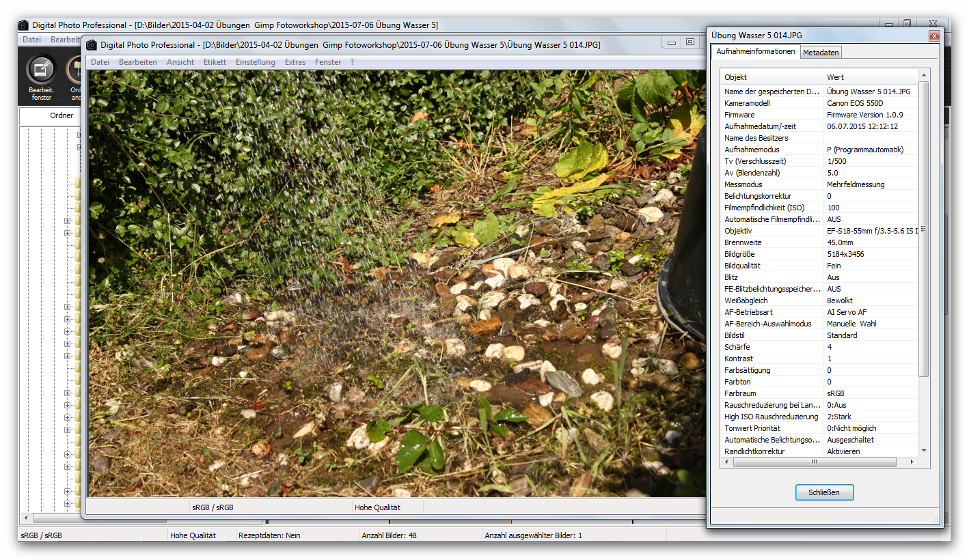Click Rezeptdaten: Nein in status bar
969x560 pixels.
coord(269,535)
